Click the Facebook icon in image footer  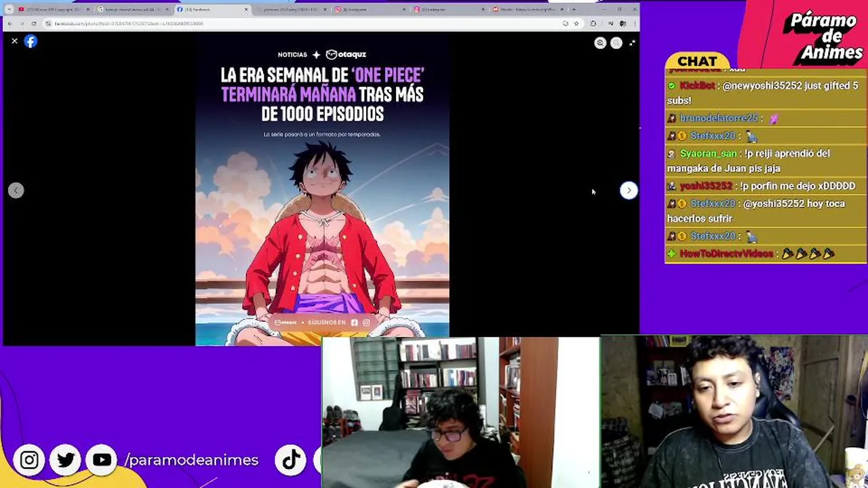(354, 323)
